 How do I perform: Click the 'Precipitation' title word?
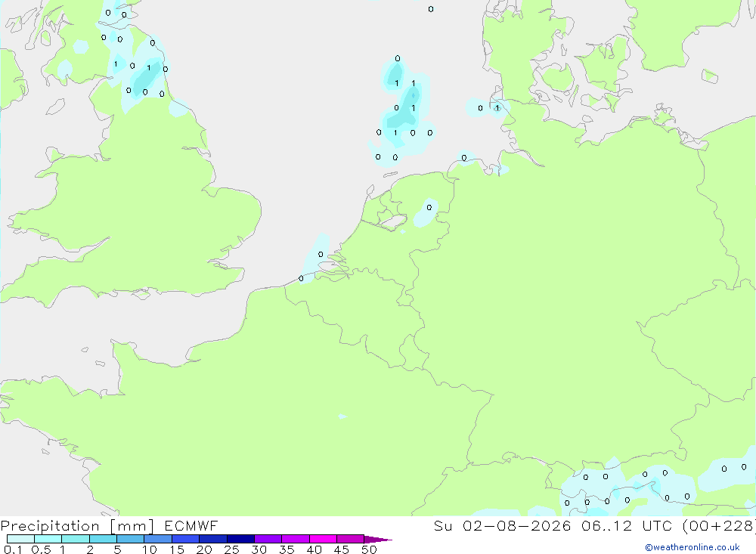click(x=50, y=526)
